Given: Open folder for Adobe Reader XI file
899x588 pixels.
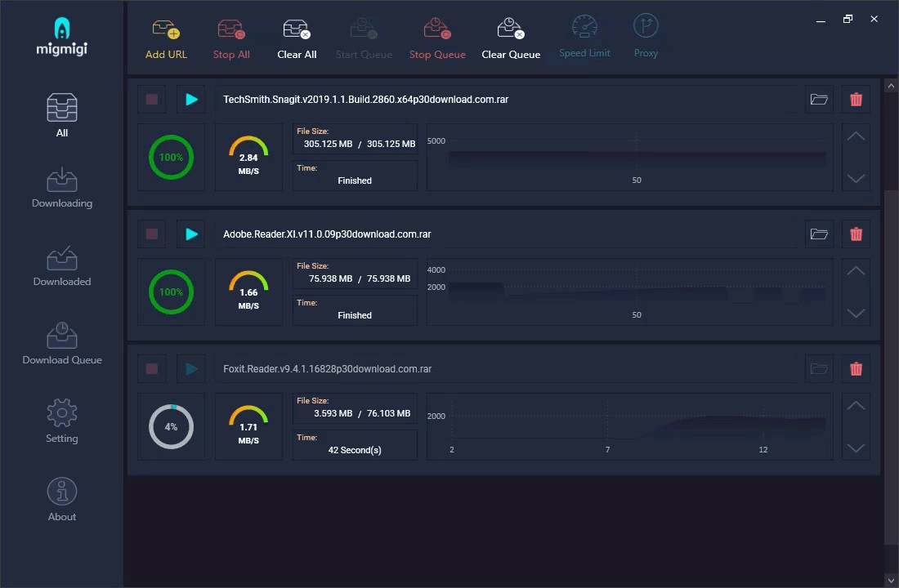Looking at the screenshot, I should click(819, 234).
